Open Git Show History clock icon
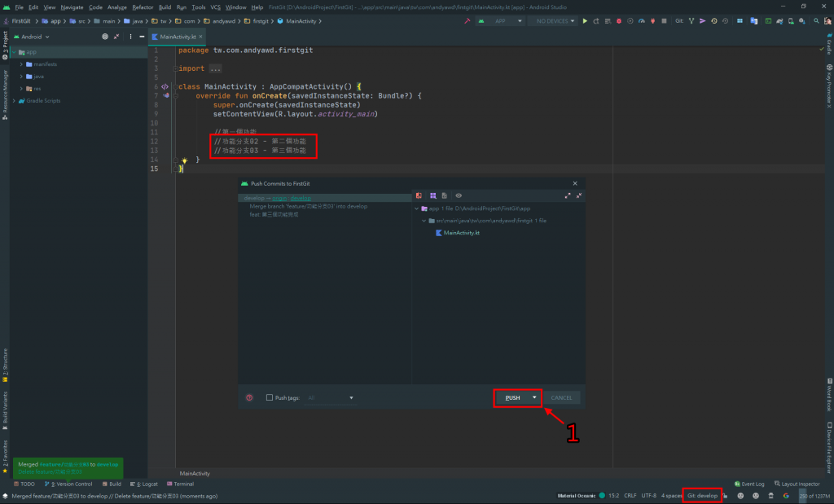This screenshot has height=504, width=834. point(713,21)
